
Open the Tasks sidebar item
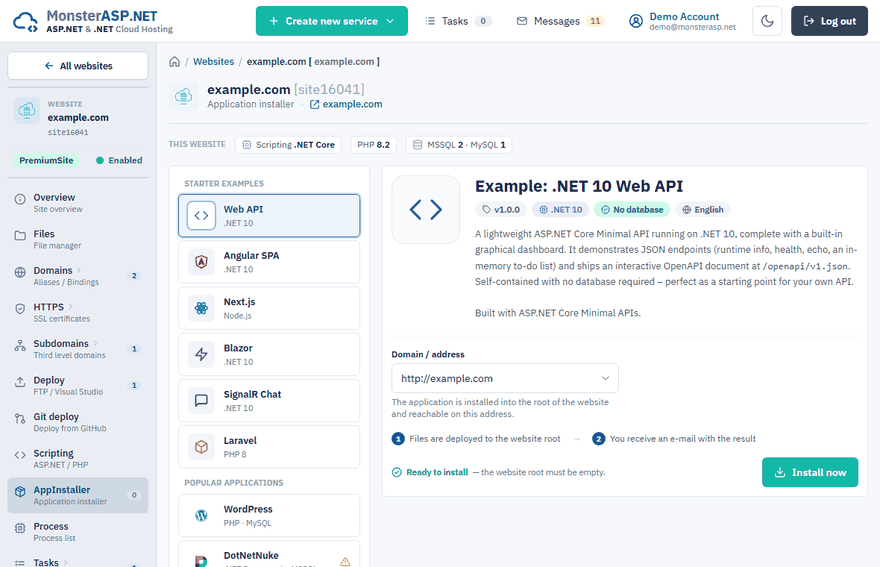pos(78,561)
